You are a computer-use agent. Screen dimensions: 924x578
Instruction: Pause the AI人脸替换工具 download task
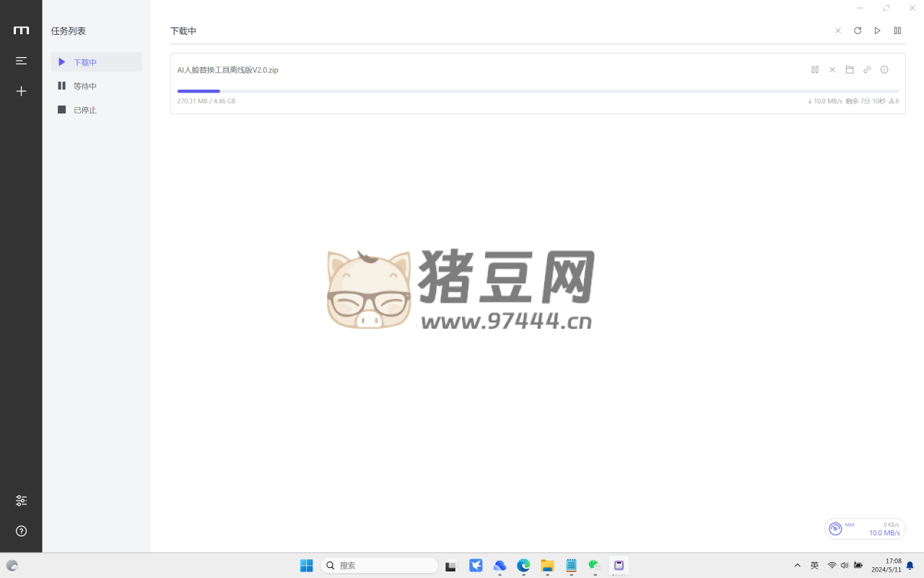pyautogui.click(x=815, y=70)
